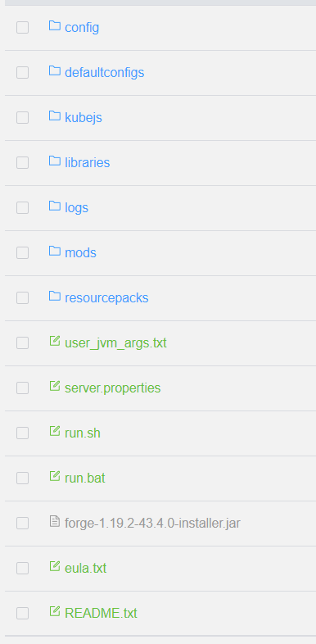Check the box for README.txt
The width and height of the screenshot is (316, 644).
click(23, 613)
